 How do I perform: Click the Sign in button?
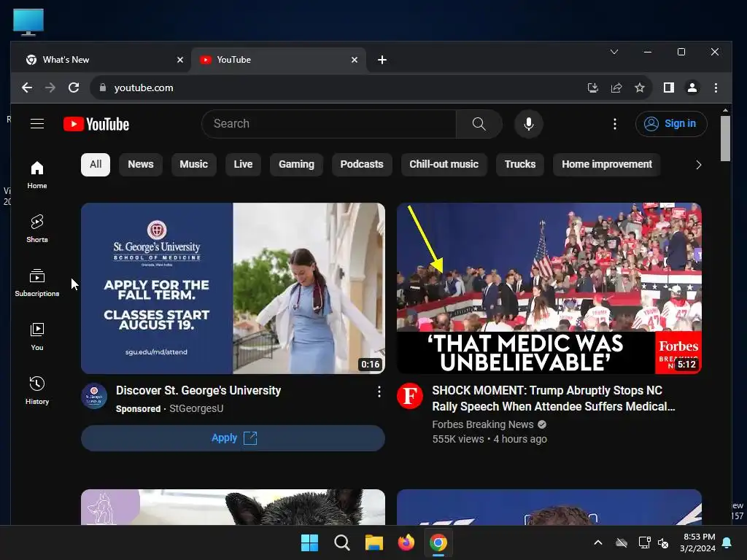click(671, 124)
